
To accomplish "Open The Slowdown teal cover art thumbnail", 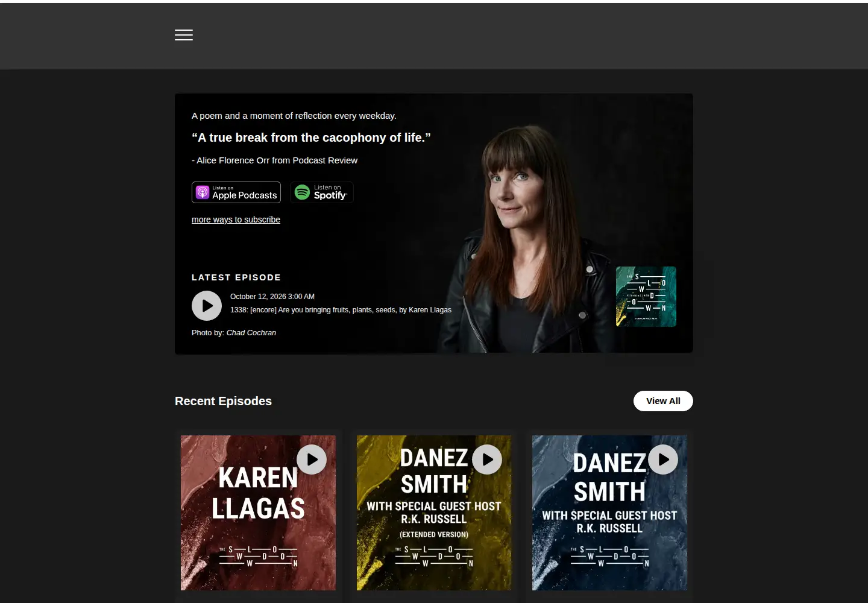I will click(646, 297).
